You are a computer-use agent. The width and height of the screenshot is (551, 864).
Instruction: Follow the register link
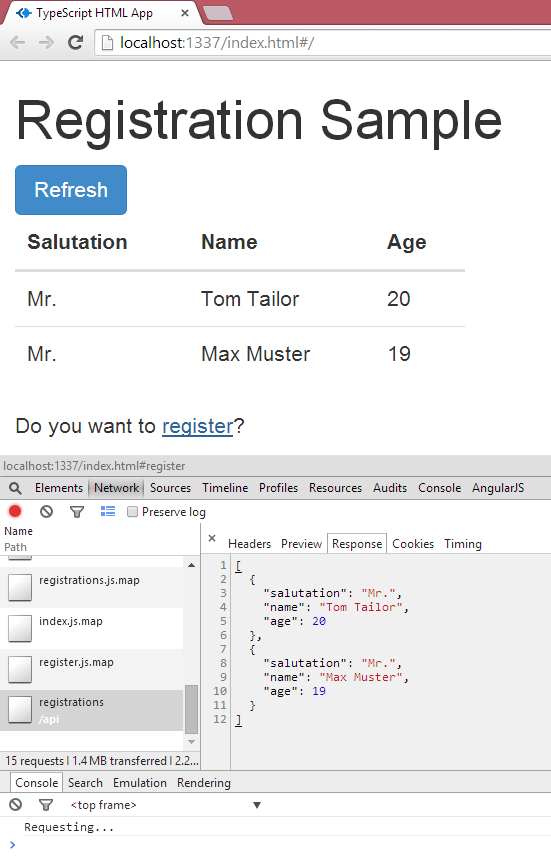coord(198,426)
